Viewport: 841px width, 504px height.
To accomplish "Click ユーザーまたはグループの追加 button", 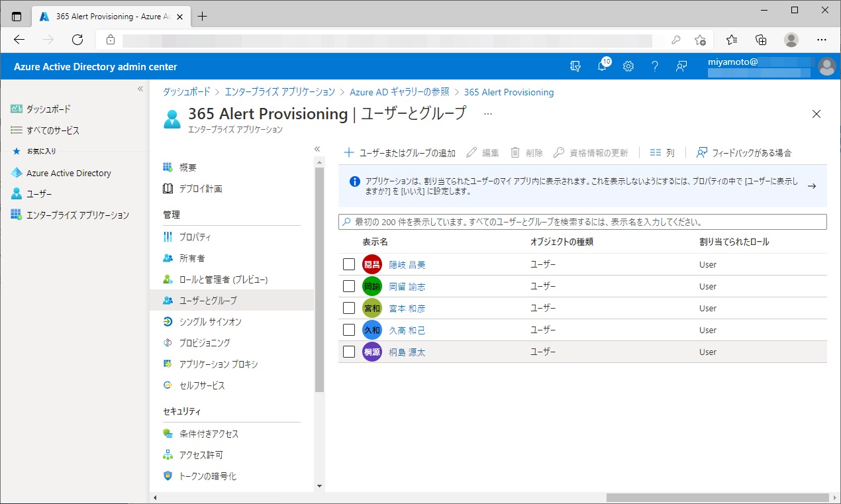I will pos(399,153).
